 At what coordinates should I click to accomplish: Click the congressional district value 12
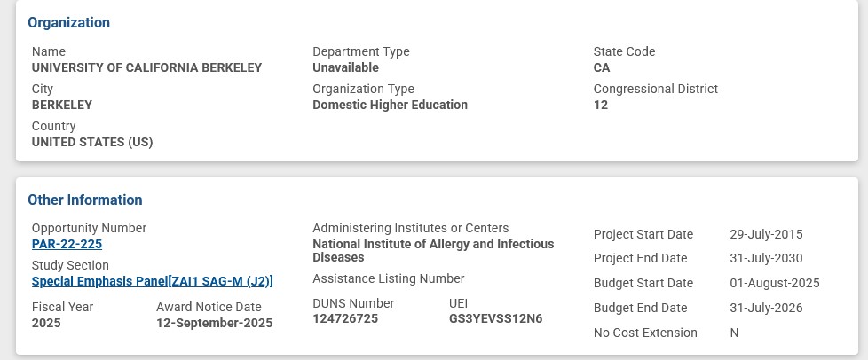pyautogui.click(x=601, y=105)
